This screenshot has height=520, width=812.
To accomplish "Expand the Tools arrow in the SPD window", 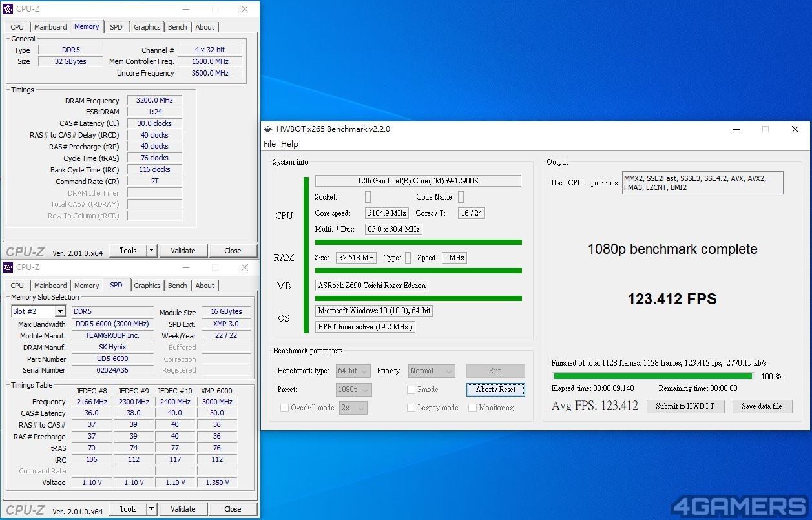I will coord(151,509).
